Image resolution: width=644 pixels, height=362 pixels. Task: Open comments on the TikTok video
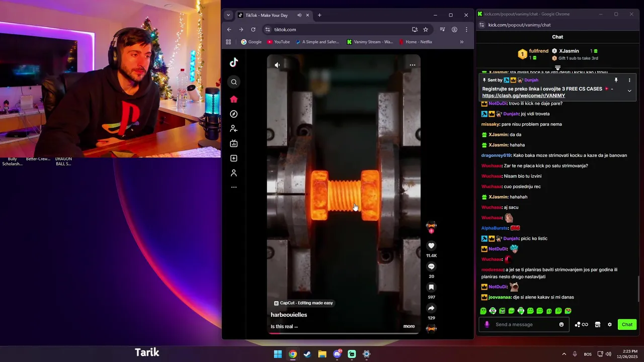pos(431,266)
